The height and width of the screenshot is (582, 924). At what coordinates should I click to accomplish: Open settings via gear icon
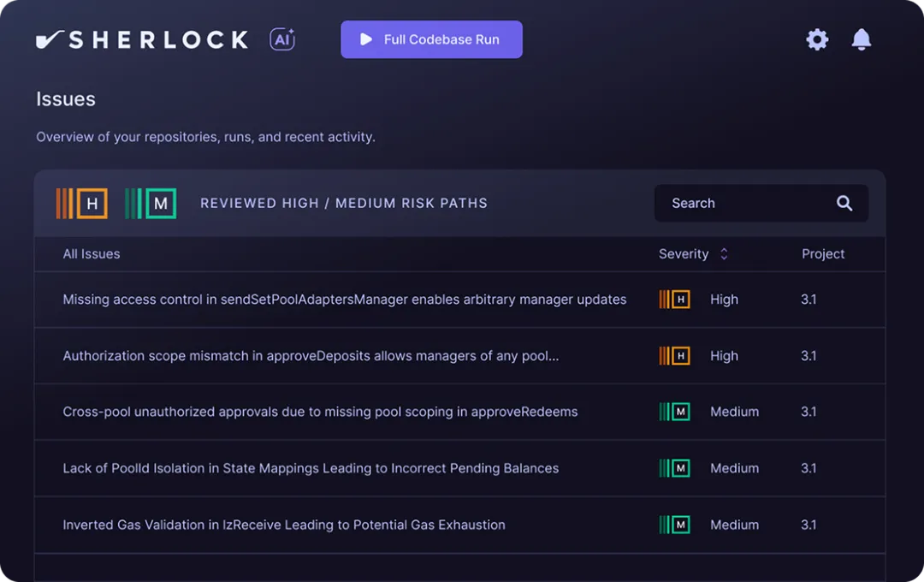[817, 39]
